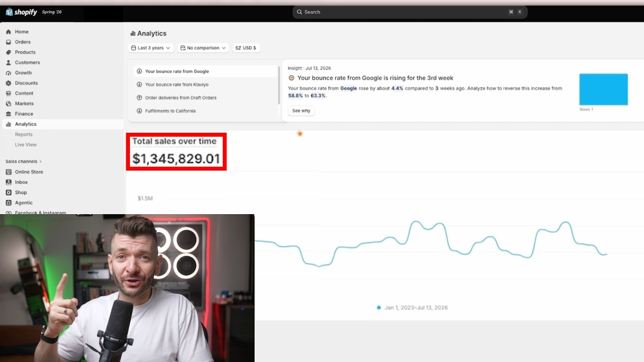The width and height of the screenshot is (644, 362).
Task: Open the Last 3 years date dropdown
Action: point(151,48)
